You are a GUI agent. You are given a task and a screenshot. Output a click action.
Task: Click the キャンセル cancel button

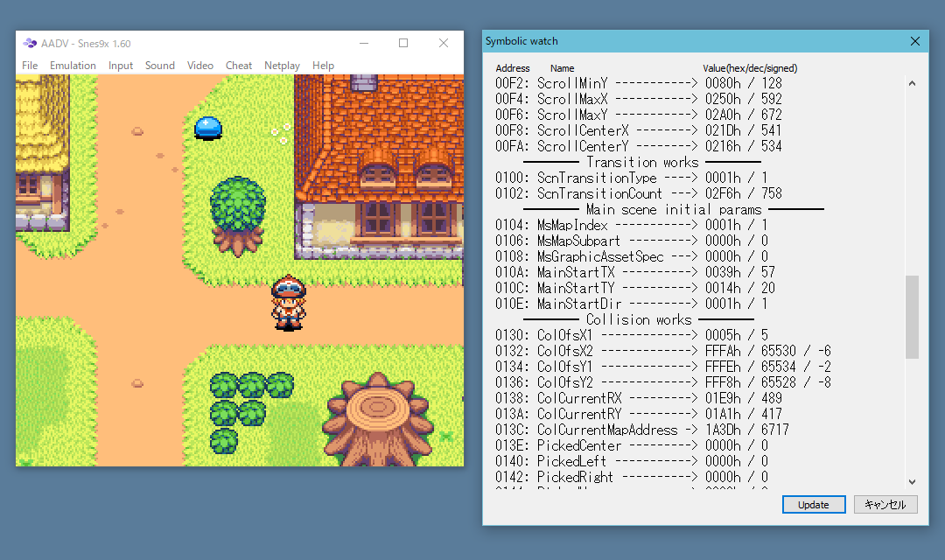[885, 505]
